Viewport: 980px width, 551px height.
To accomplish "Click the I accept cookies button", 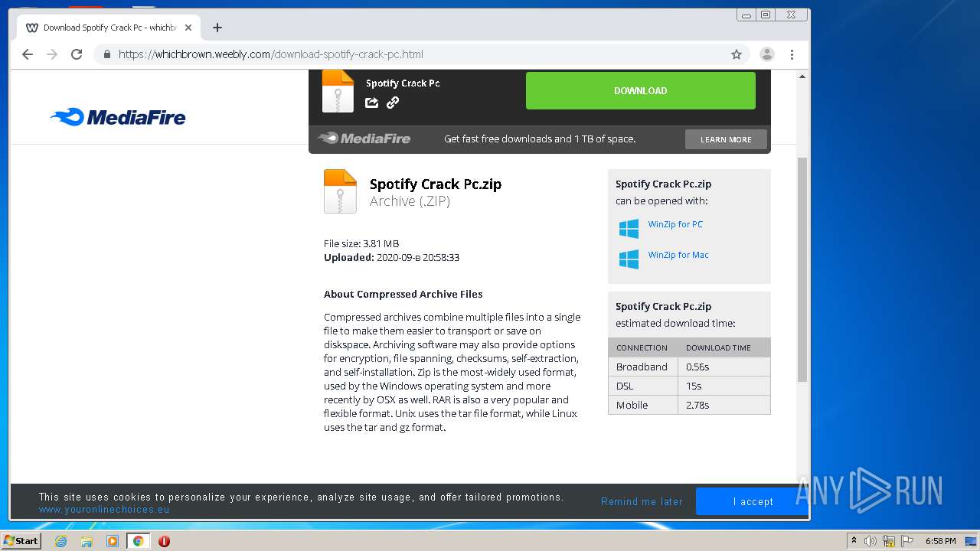I will pyautogui.click(x=753, y=501).
